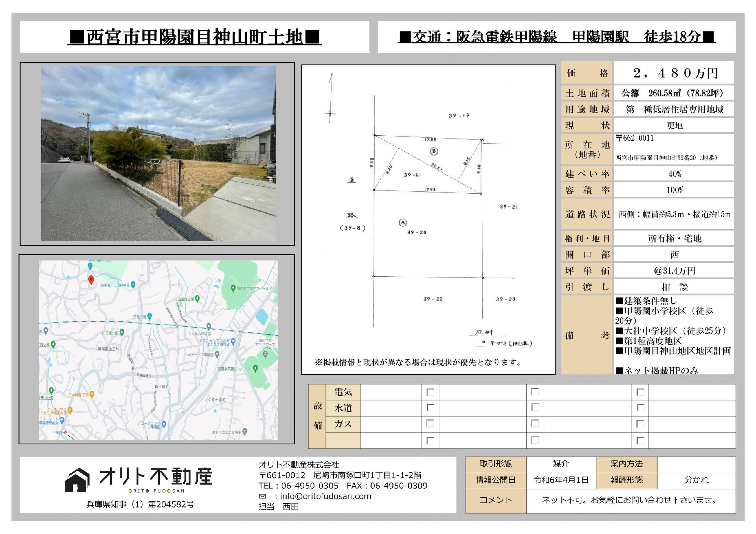
Task: Check the first checkbox in the blank bottom row
Action: 430,440
